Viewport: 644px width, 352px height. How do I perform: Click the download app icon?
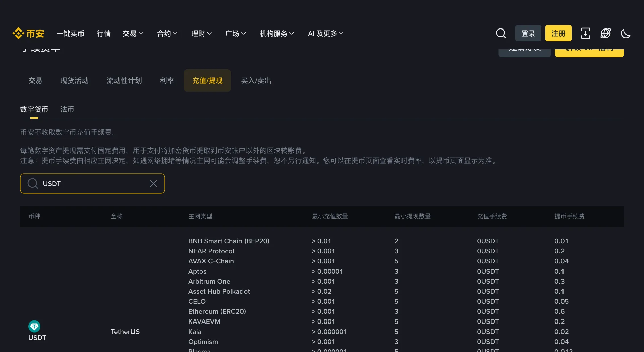(586, 33)
